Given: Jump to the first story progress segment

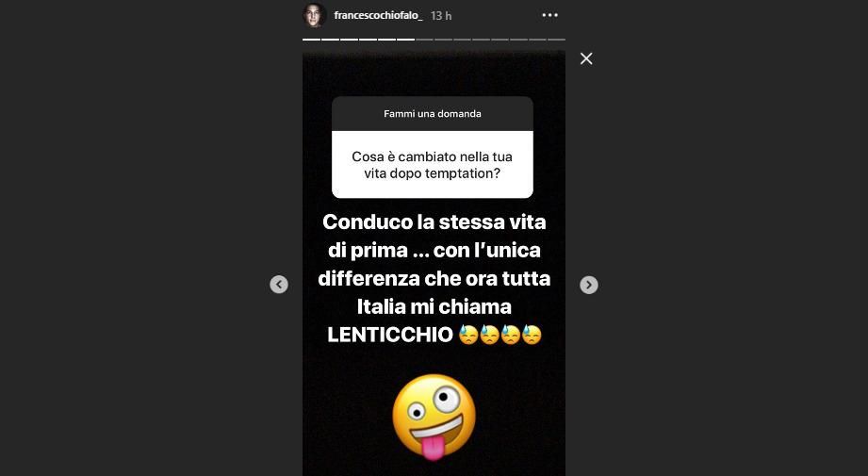Looking at the screenshot, I should [312, 40].
